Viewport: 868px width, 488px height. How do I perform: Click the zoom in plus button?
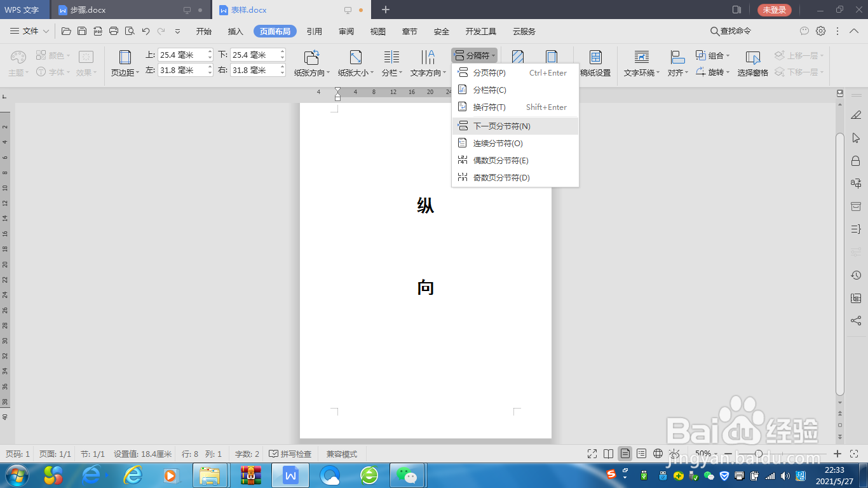[x=837, y=454]
